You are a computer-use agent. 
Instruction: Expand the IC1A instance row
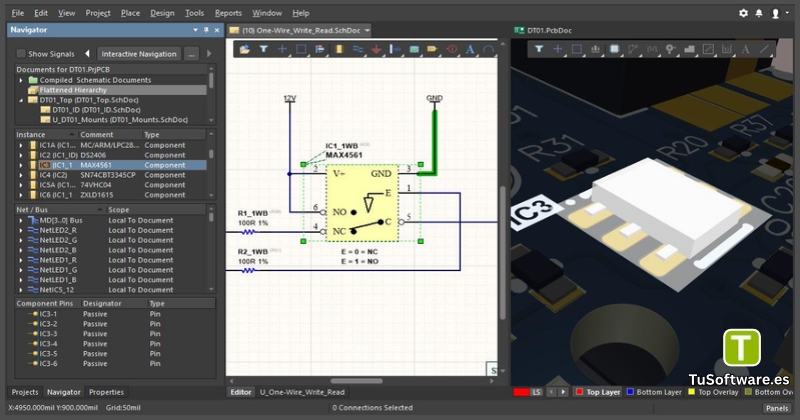coord(21,145)
